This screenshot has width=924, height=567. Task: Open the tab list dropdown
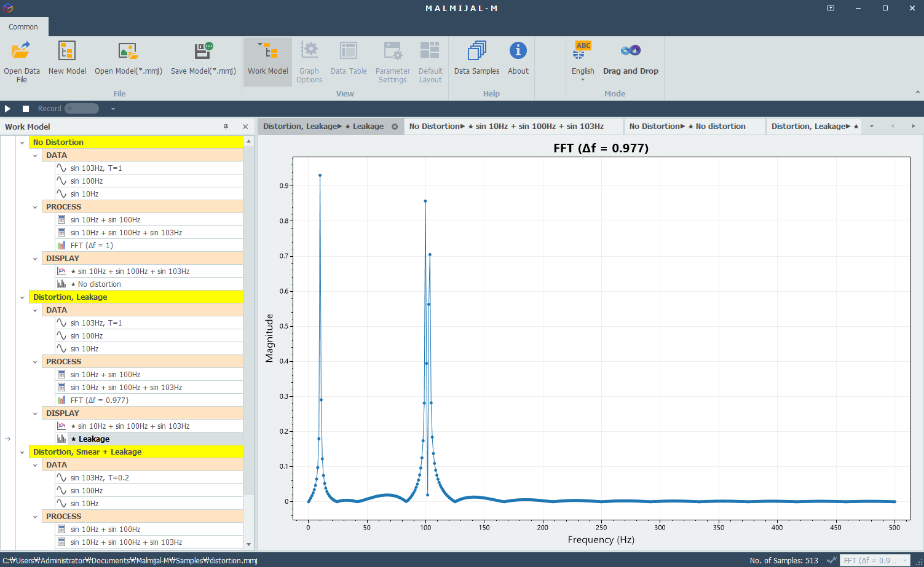(871, 127)
